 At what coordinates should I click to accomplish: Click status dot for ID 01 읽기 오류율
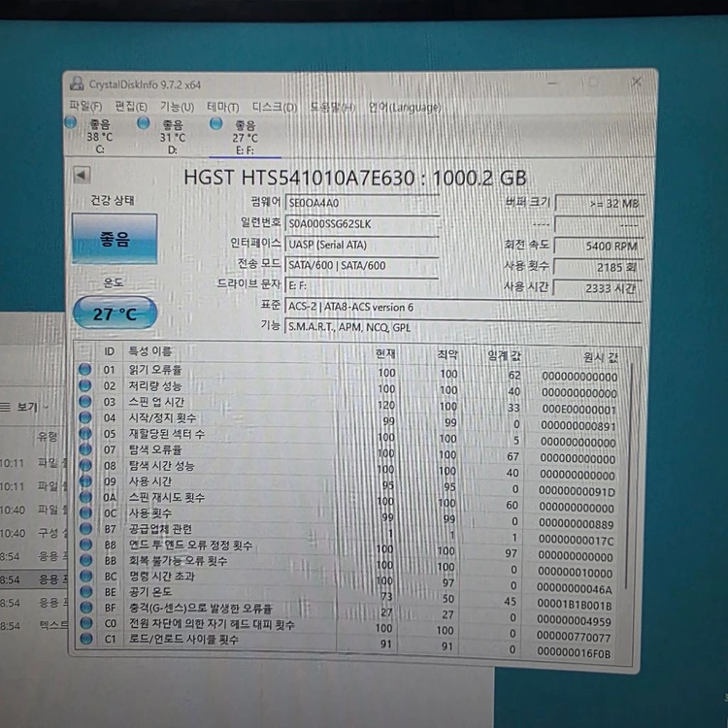85,369
